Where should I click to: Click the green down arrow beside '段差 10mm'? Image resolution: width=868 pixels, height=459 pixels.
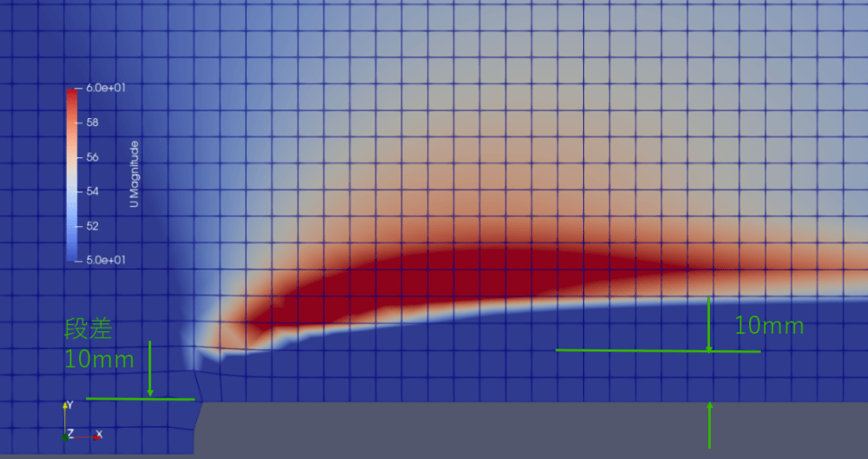click(x=150, y=369)
